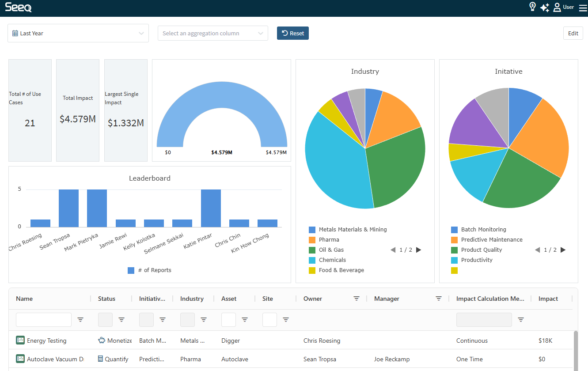The height and width of the screenshot is (371, 588).
Task: Open the User account menu
Action: 564,7
